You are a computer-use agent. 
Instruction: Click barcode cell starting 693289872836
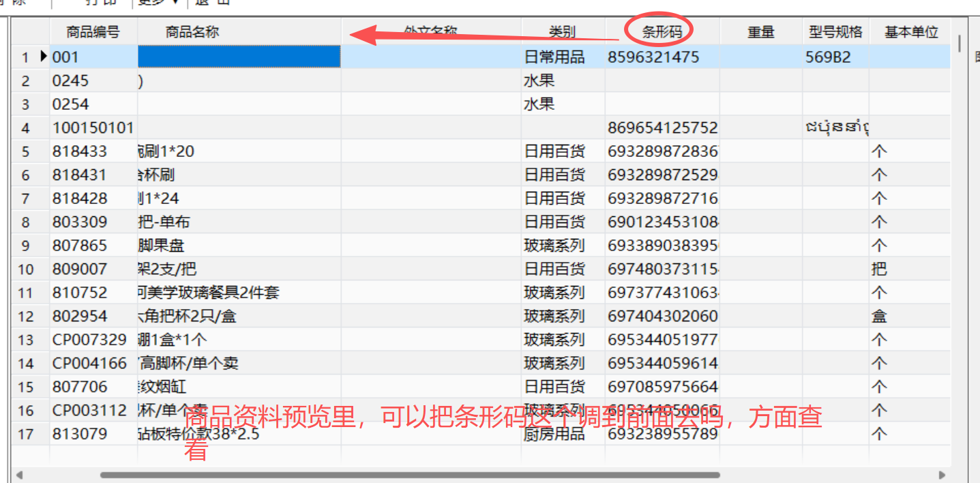point(662,151)
